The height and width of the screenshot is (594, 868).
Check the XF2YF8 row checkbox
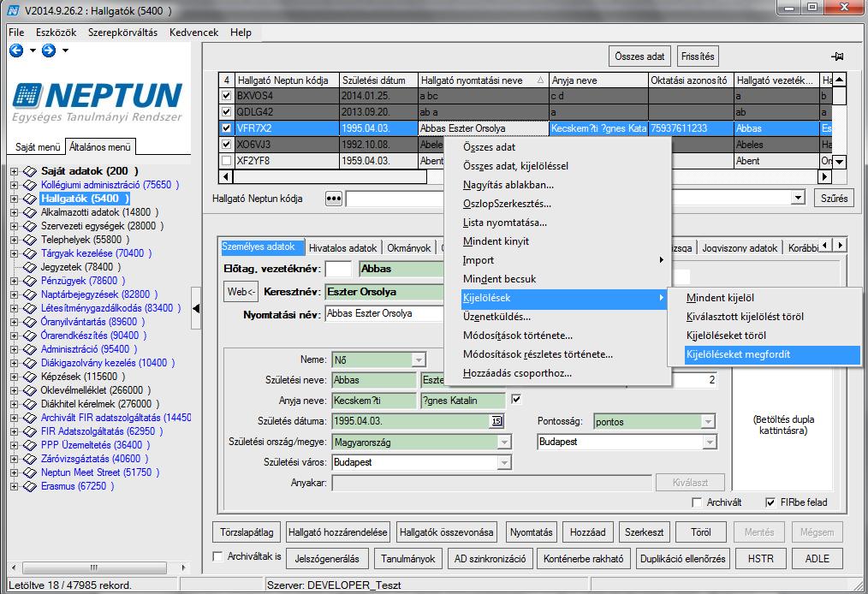(226, 161)
